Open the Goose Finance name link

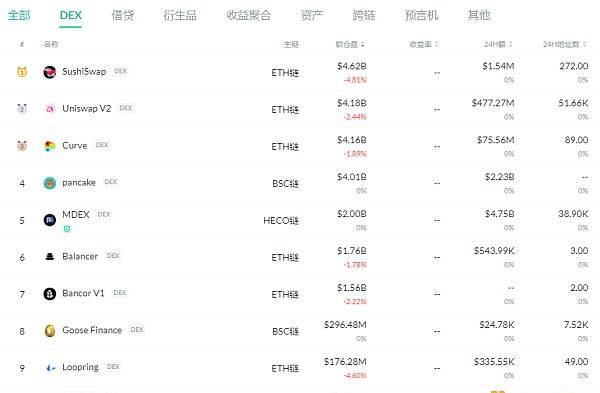(92, 330)
